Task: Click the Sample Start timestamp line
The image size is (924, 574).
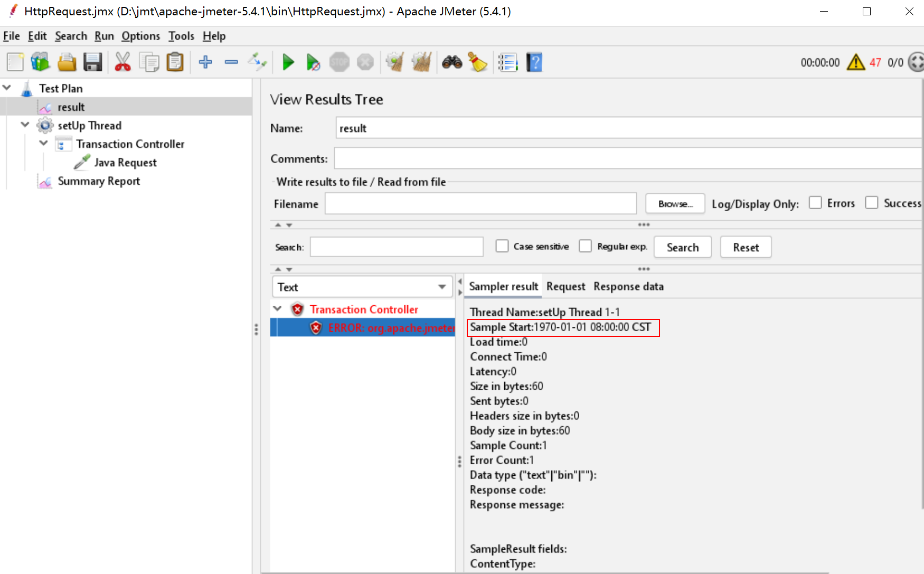Action: point(560,327)
